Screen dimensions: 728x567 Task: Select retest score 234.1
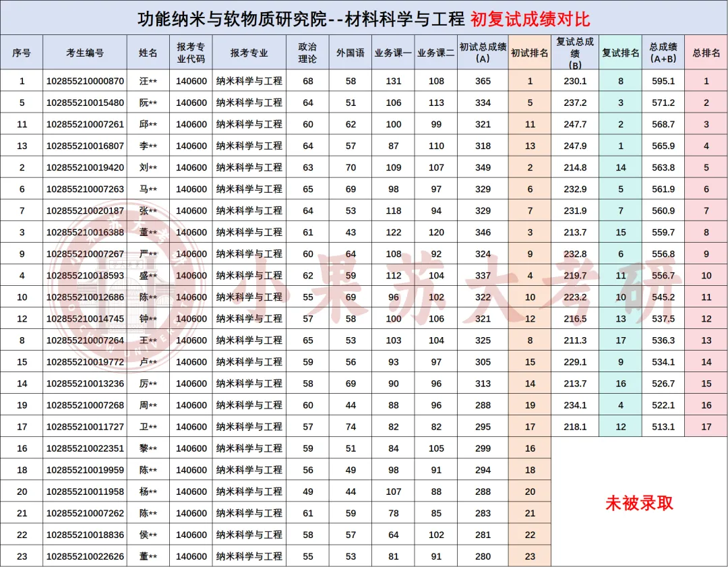(575, 405)
